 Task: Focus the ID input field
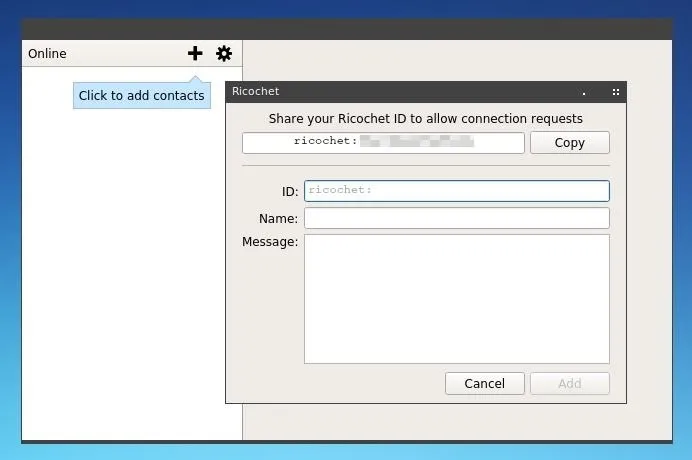[x=457, y=191]
